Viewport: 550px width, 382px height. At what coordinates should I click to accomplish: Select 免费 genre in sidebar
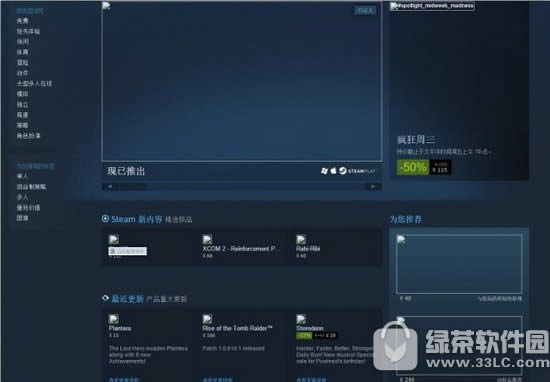click(22, 21)
